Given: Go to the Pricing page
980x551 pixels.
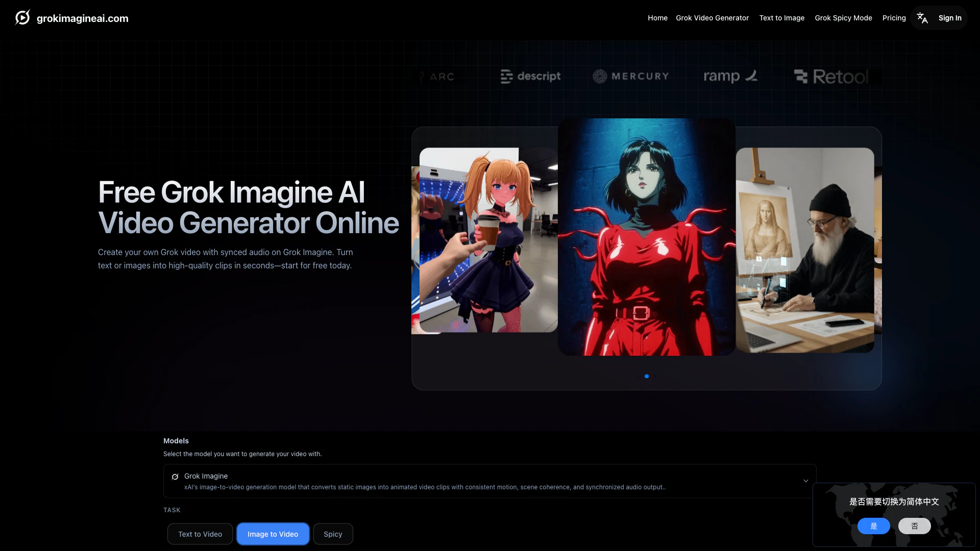Looking at the screenshot, I should click(894, 18).
